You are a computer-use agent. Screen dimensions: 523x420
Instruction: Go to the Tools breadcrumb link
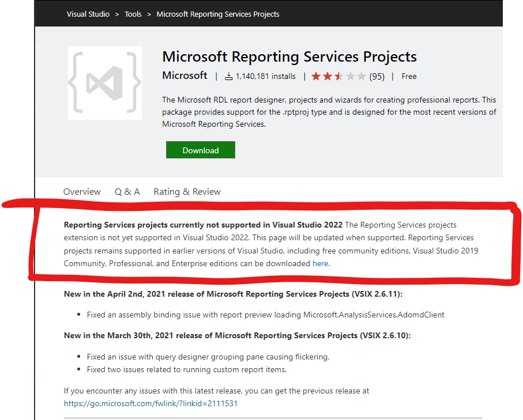133,14
